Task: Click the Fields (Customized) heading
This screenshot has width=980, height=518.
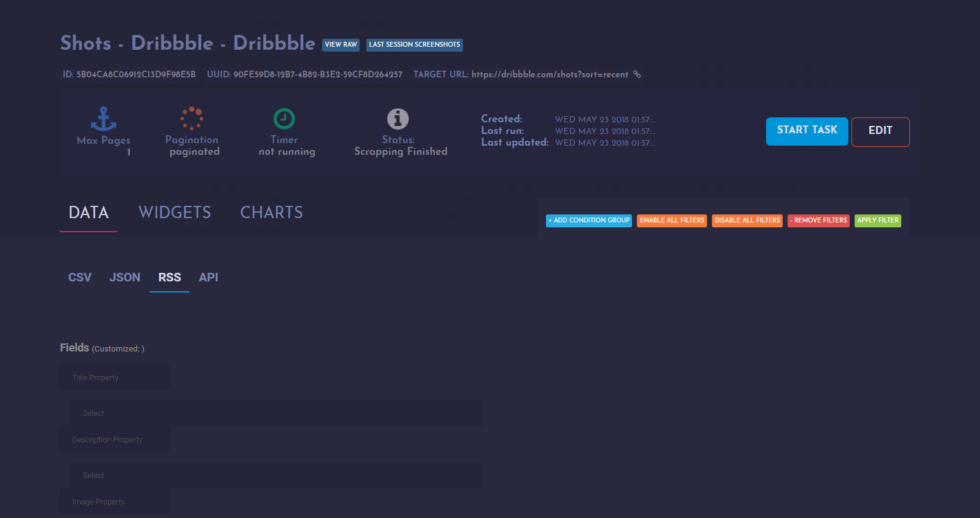Action: pyautogui.click(x=102, y=348)
